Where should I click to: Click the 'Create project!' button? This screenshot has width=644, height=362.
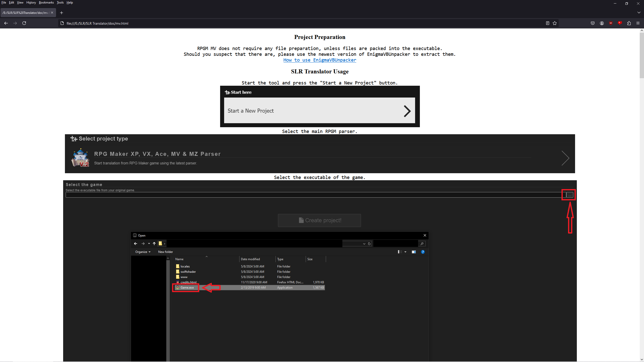tap(319, 220)
